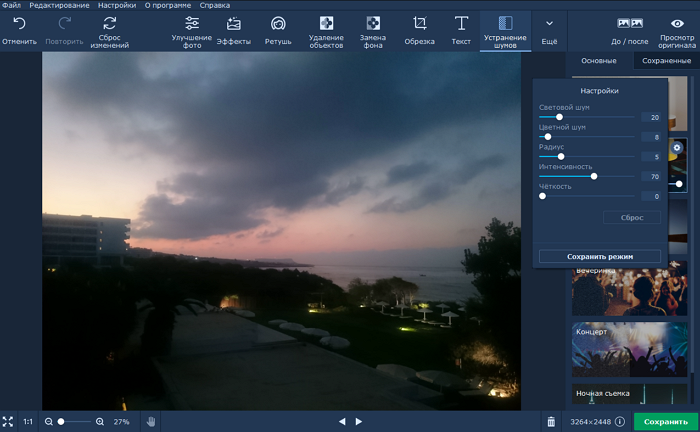Select the Обрезка crop tool
The width and height of the screenshot is (700, 432).
(x=420, y=29)
